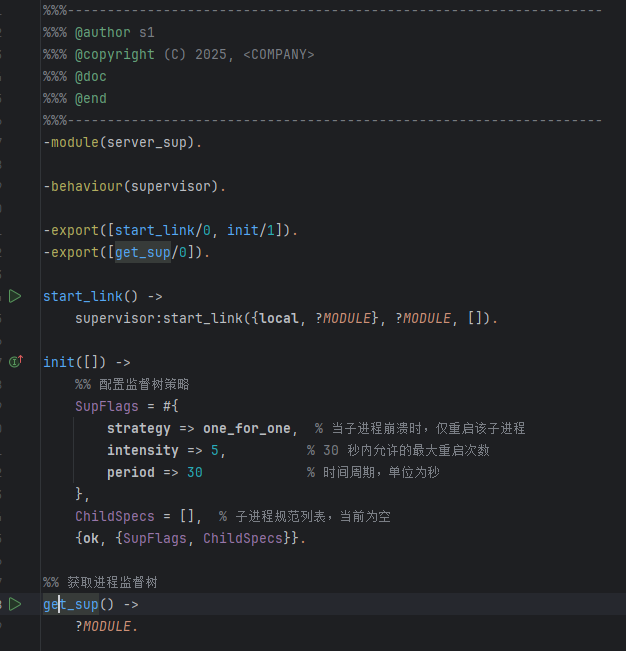Click the intensity value 5
Viewport: 626px width, 651px height.
pyautogui.click(x=215, y=450)
